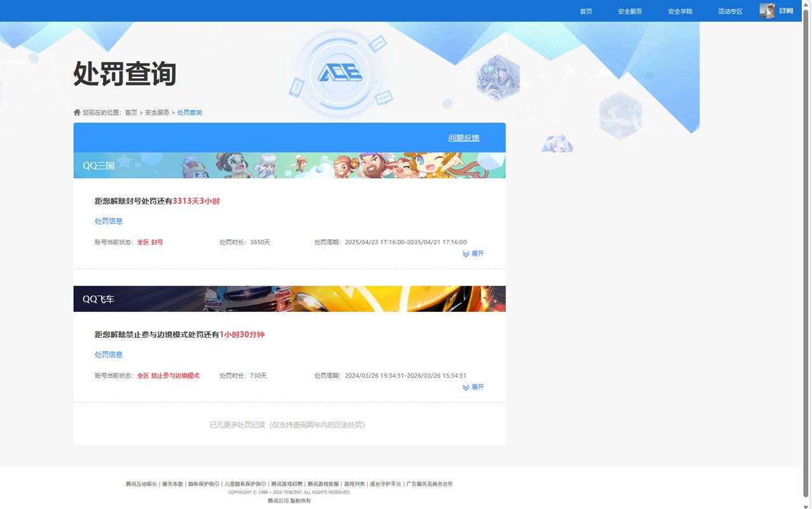
Task: Navigate to 安全服务 via the breadcrumb link
Action: (158, 112)
